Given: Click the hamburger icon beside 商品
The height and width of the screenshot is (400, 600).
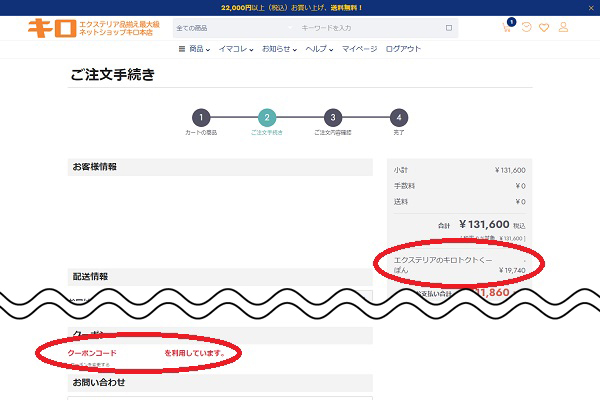Looking at the screenshot, I should pyautogui.click(x=182, y=49).
